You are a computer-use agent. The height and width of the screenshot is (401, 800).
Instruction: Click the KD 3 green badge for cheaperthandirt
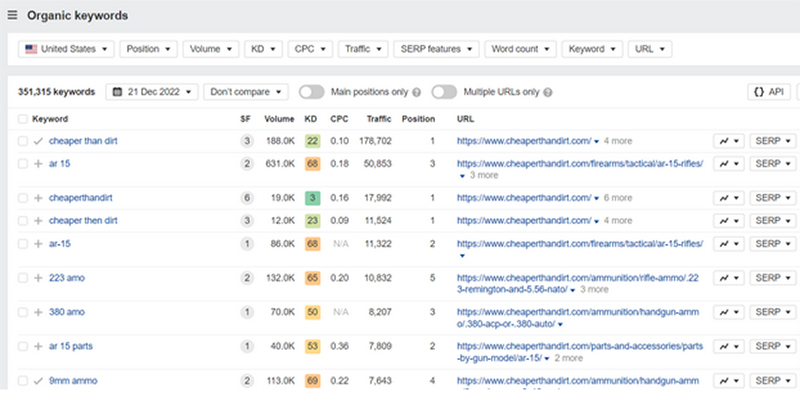tap(312, 198)
